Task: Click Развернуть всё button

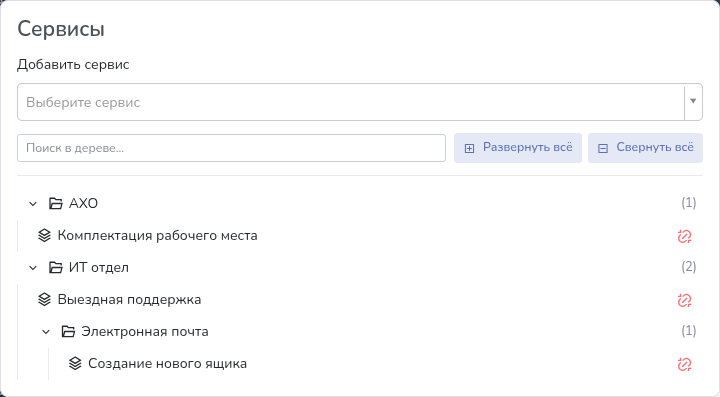Action: tap(518, 148)
